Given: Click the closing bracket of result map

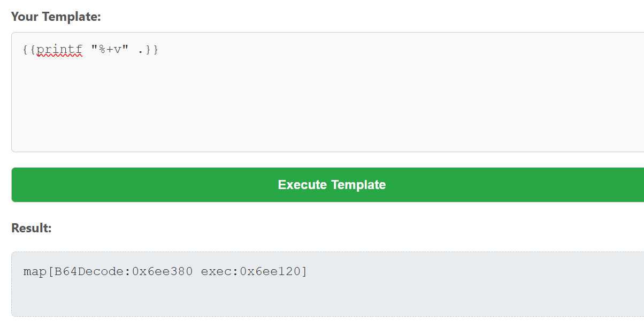Looking at the screenshot, I should click(304, 271).
